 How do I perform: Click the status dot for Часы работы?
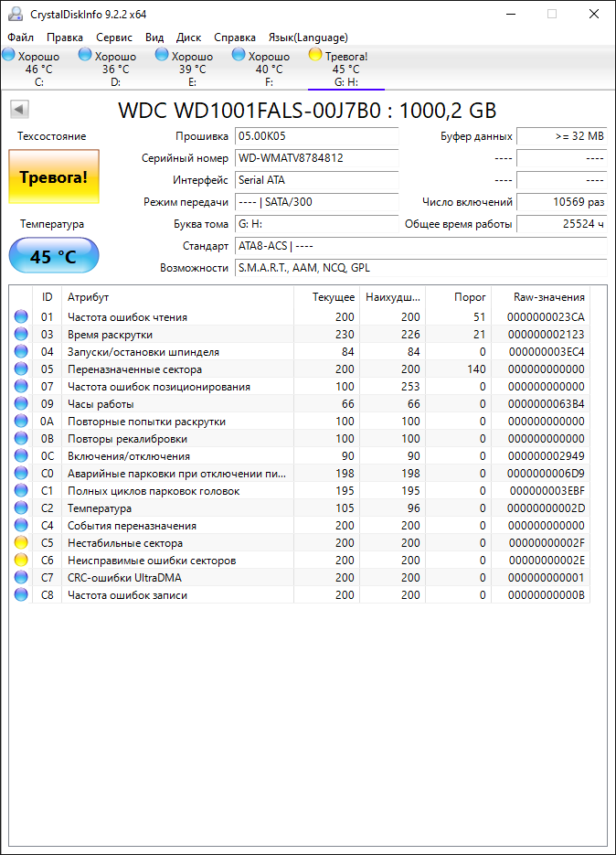21,403
